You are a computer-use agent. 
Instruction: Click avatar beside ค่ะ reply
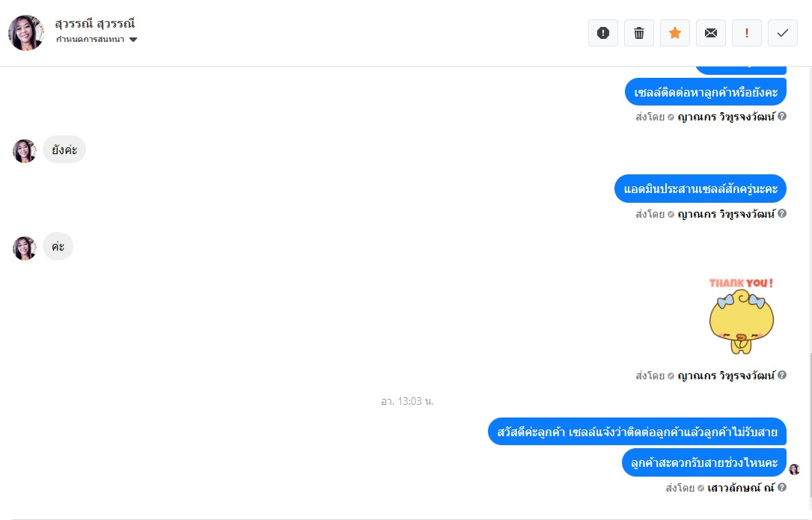[x=25, y=248]
